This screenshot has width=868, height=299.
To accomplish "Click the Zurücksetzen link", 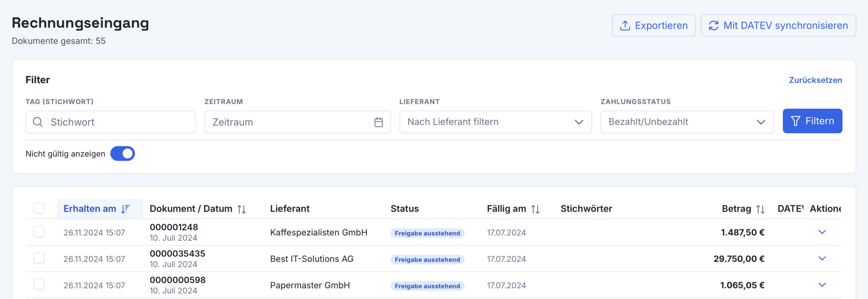I will [815, 80].
